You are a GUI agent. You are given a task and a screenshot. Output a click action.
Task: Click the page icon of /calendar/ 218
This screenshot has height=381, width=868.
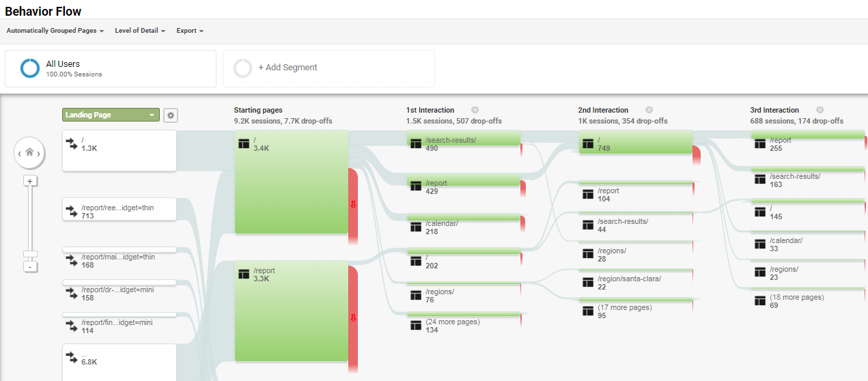coord(415,227)
